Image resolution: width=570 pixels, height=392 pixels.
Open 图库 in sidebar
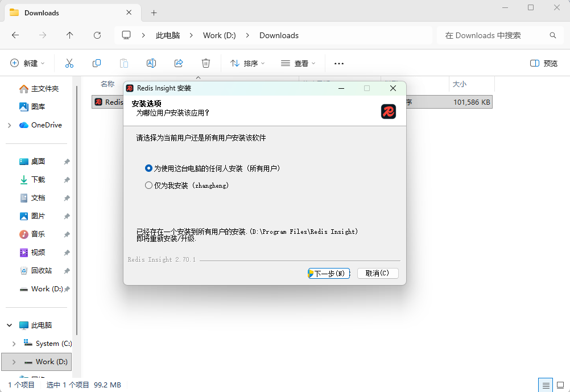tap(32, 106)
